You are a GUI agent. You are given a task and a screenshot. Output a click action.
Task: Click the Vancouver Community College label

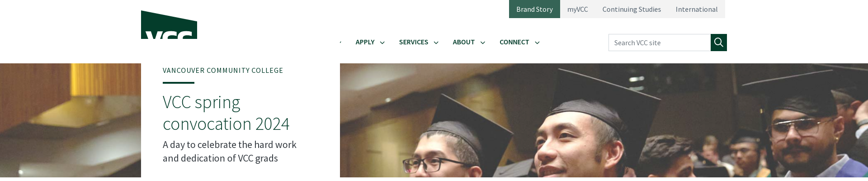(223, 70)
